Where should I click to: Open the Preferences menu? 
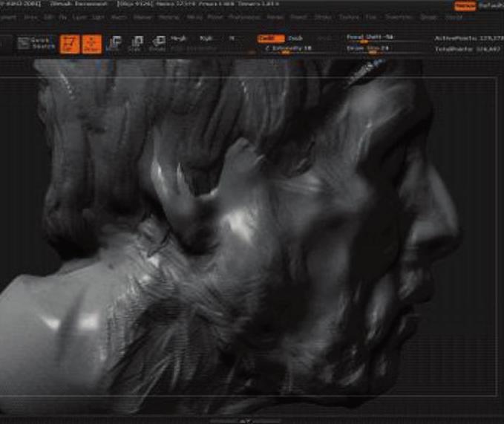(x=243, y=16)
